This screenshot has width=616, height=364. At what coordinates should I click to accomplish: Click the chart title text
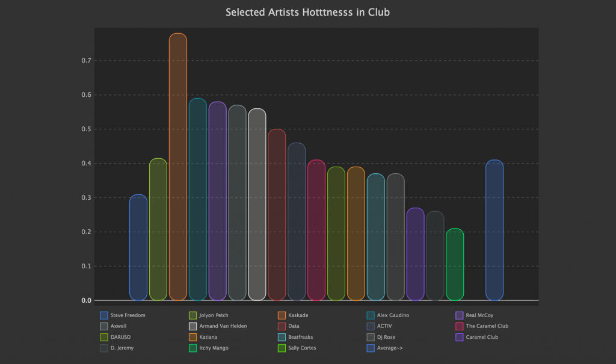tap(307, 12)
